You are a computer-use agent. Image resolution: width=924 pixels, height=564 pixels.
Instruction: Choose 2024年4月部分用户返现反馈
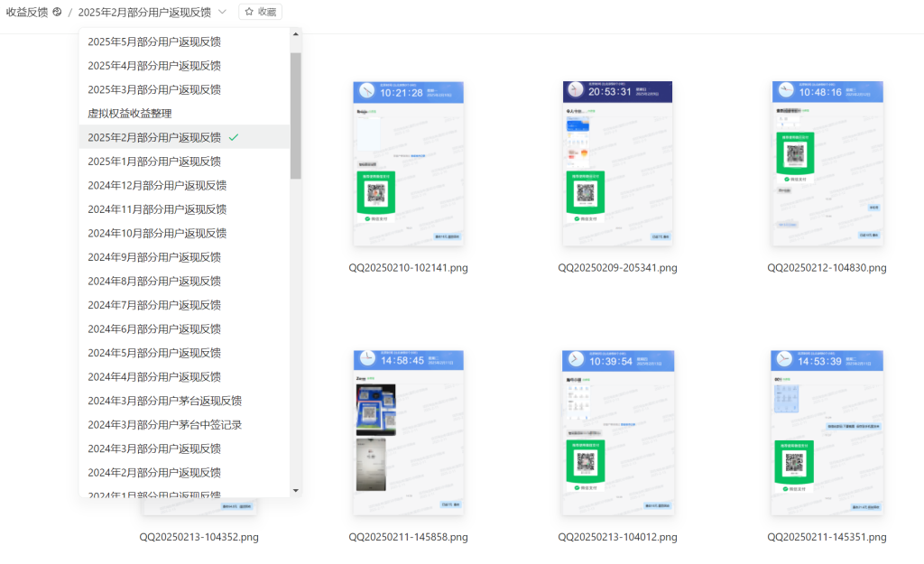pos(184,377)
